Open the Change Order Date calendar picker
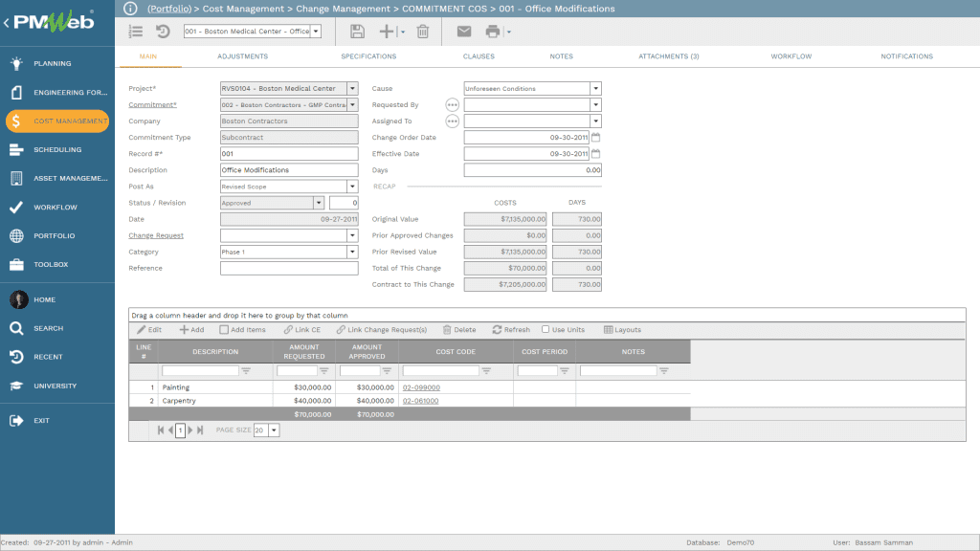980x551 pixels. point(595,137)
